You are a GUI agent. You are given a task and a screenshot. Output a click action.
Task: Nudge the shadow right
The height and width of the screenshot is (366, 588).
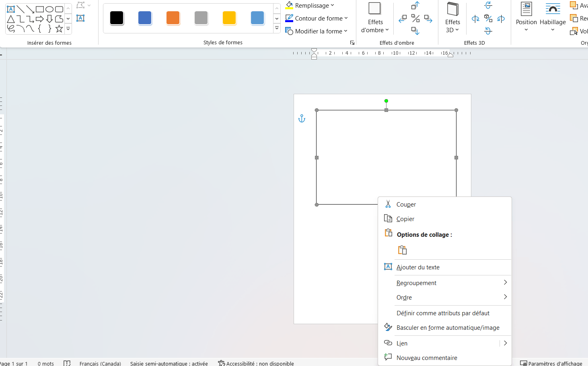[x=428, y=19]
